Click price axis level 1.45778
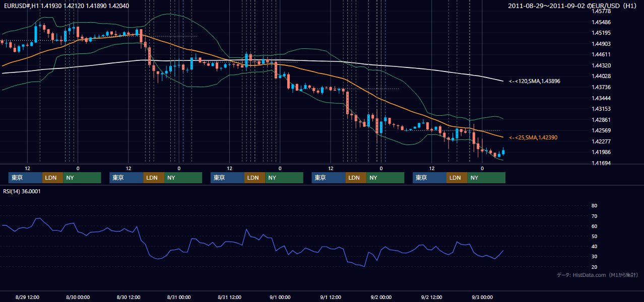 pyautogui.click(x=601, y=12)
